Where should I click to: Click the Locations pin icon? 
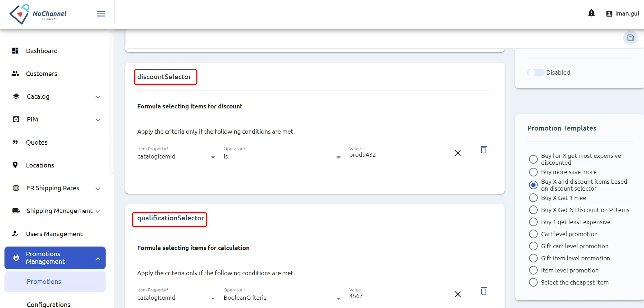[15, 165]
